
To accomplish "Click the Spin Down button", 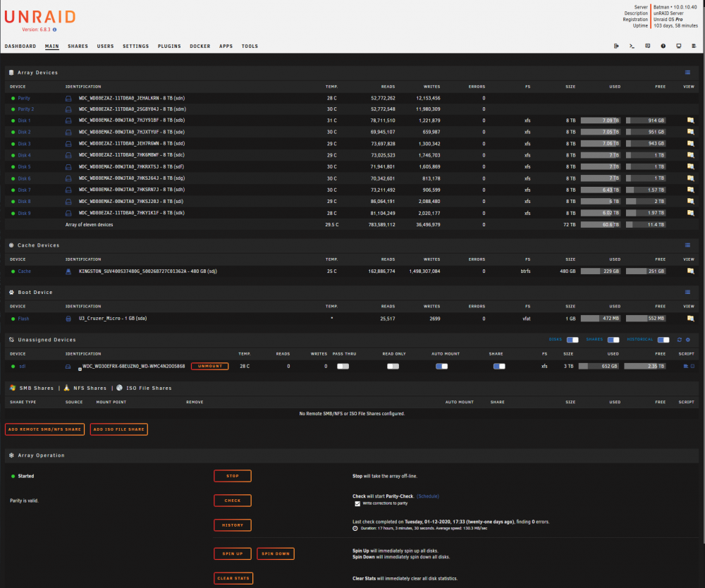I will (x=276, y=554).
